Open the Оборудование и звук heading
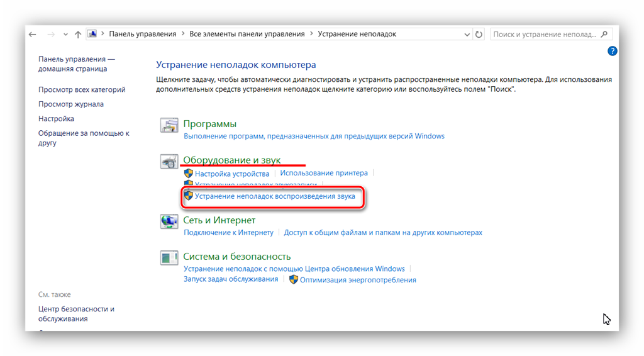 (x=232, y=160)
